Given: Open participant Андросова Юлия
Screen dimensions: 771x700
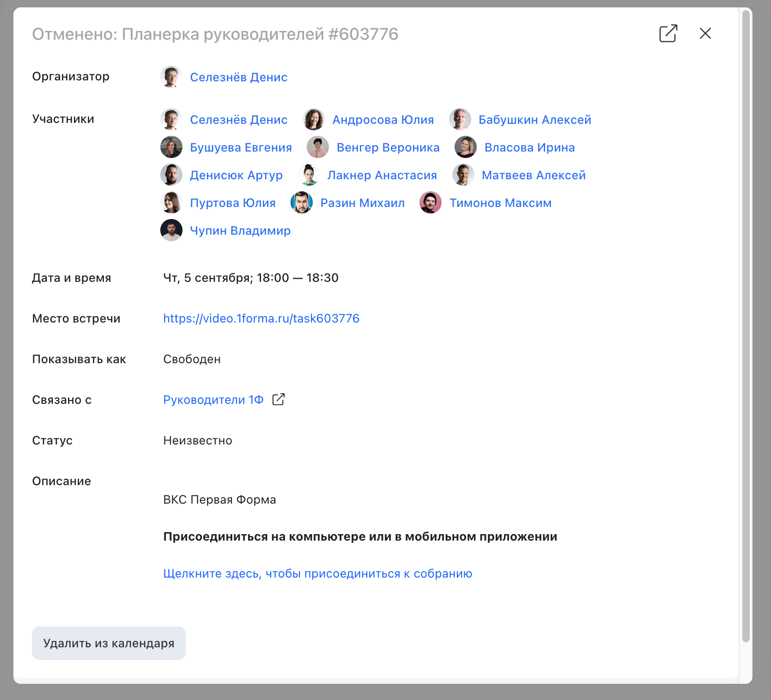Looking at the screenshot, I should tap(383, 120).
